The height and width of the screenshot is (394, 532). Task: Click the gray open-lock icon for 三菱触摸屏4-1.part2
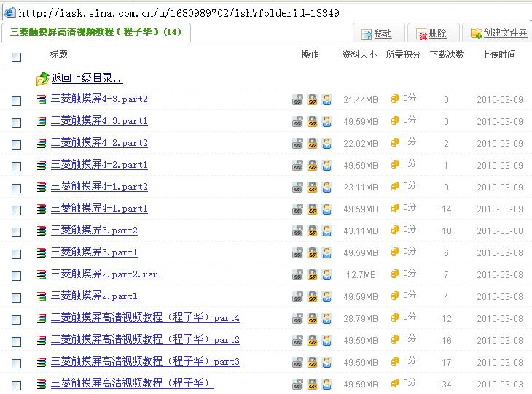pyautogui.click(x=297, y=187)
